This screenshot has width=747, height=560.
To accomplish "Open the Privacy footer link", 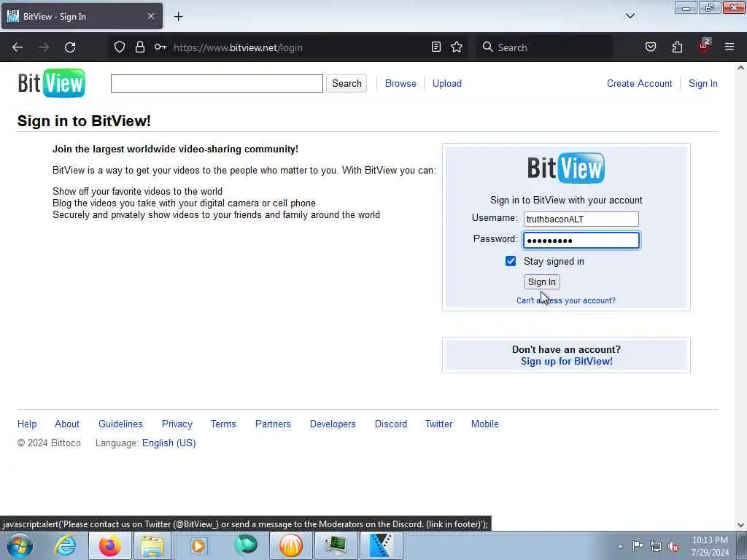I will (x=177, y=424).
